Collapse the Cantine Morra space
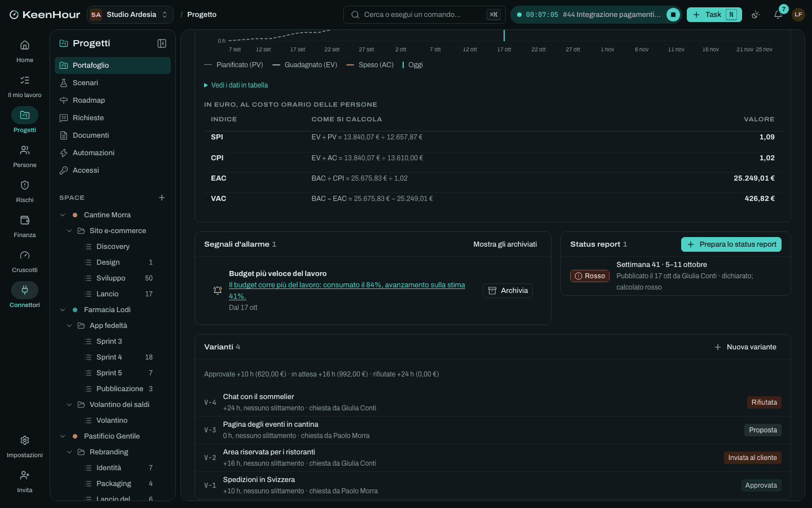Image resolution: width=812 pixels, height=508 pixels. coord(63,215)
